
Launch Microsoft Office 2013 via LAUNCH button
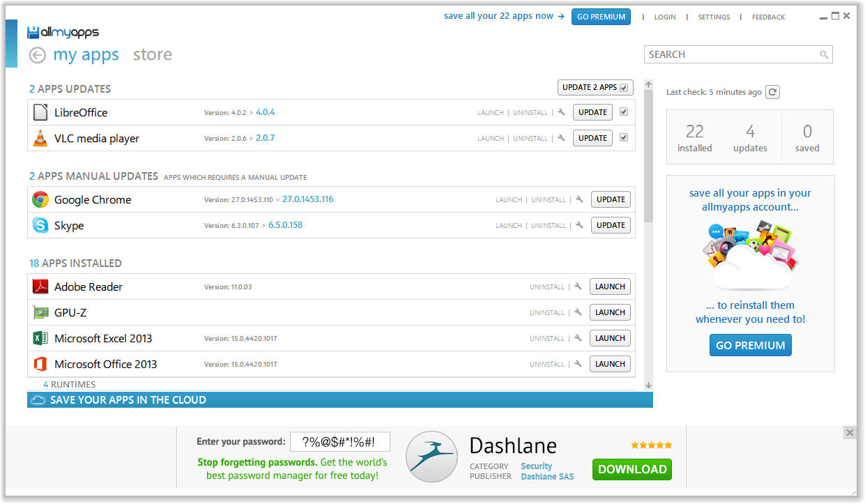[610, 364]
